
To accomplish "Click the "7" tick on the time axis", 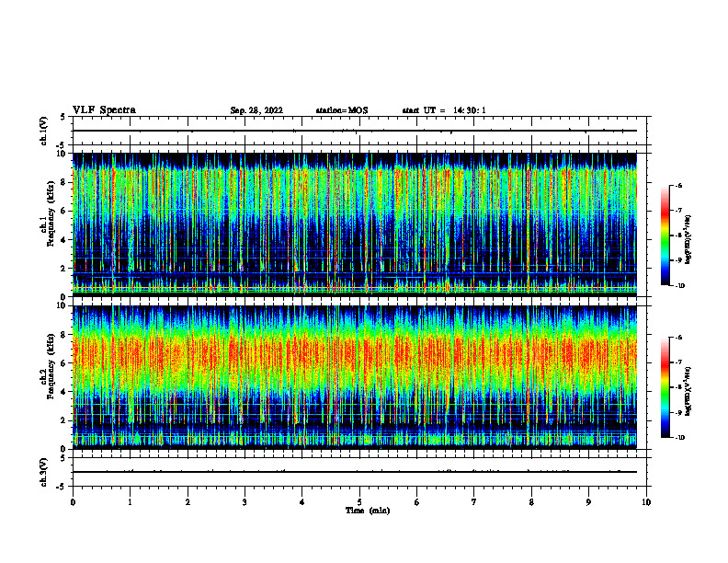I will 474,502.
